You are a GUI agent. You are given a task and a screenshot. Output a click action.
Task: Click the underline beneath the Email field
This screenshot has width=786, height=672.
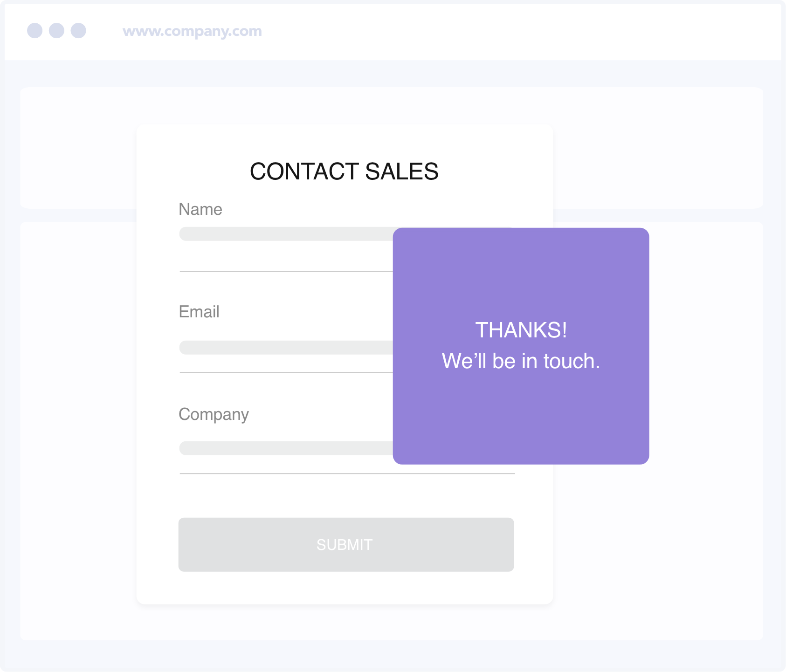coord(285,372)
